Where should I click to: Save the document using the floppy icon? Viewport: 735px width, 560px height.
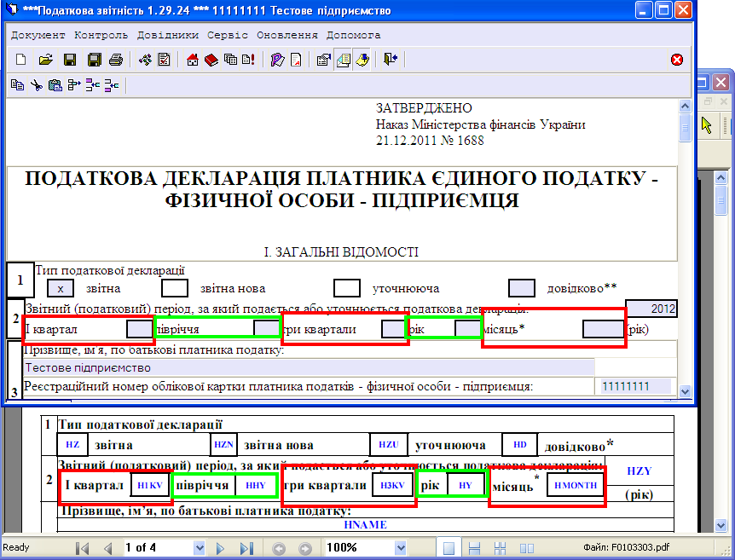click(x=70, y=60)
